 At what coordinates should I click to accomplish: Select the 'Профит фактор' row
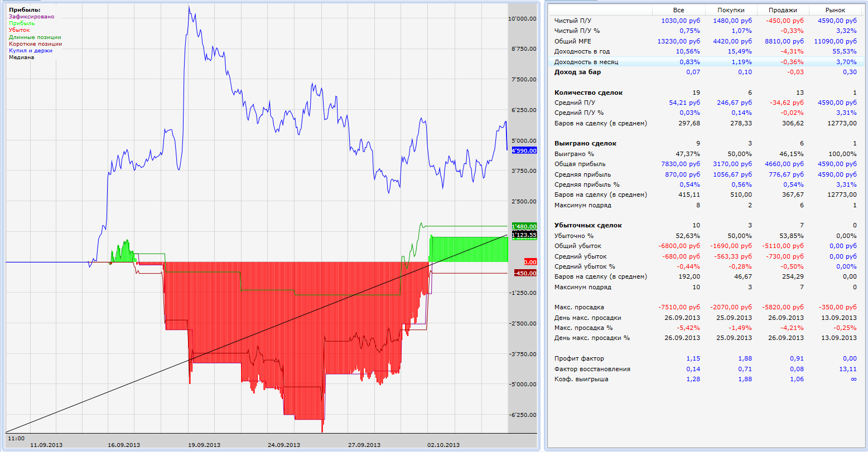pos(579,358)
